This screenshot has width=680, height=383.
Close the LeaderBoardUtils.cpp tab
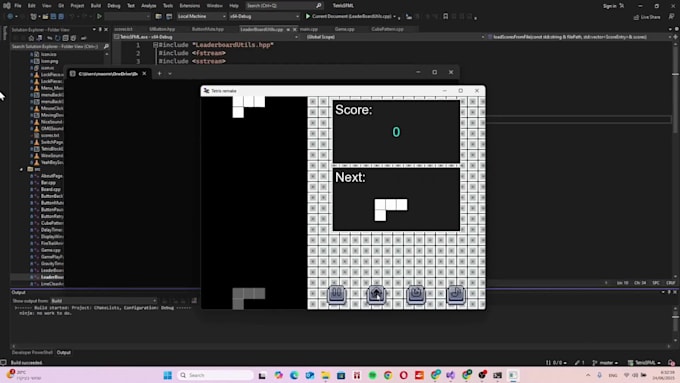[x=295, y=29]
